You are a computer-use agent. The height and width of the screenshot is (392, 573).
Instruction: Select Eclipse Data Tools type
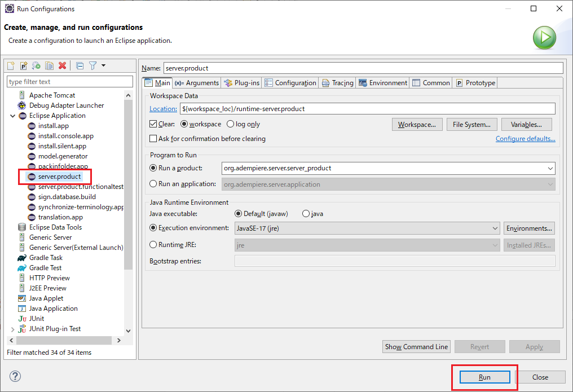pyautogui.click(x=55, y=227)
